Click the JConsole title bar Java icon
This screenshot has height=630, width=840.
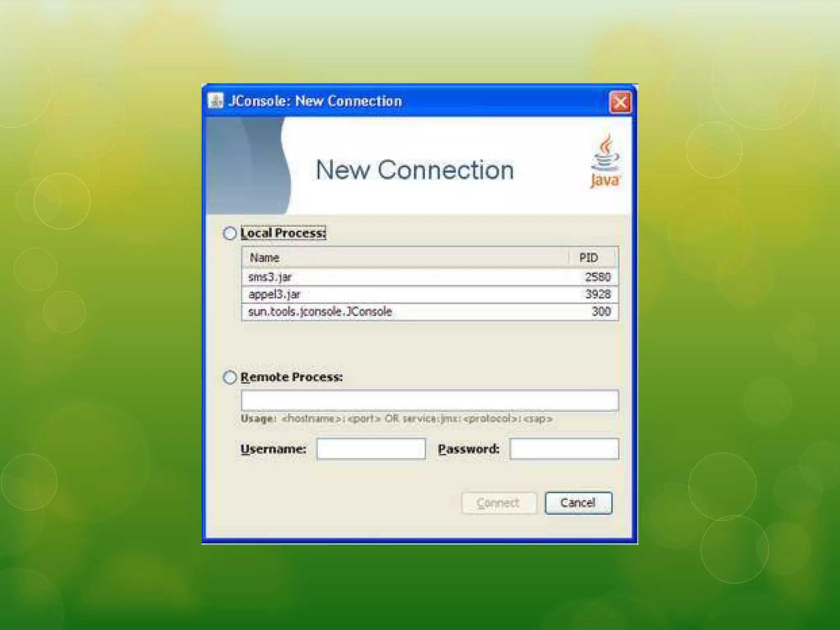coord(215,101)
